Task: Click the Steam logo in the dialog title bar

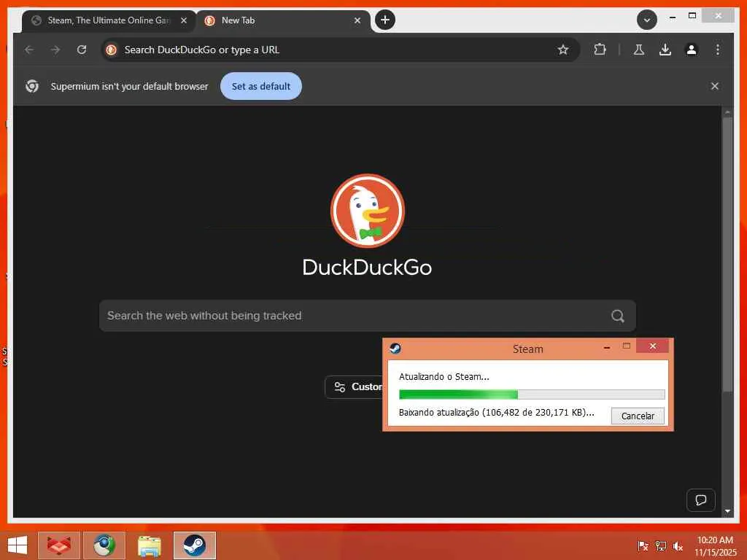Action: (395, 349)
